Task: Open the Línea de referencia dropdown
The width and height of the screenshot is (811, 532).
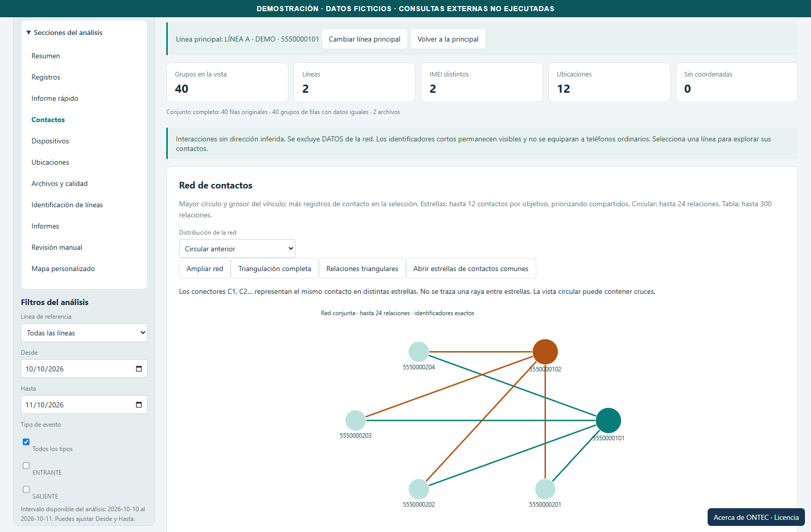Action: [84, 333]
